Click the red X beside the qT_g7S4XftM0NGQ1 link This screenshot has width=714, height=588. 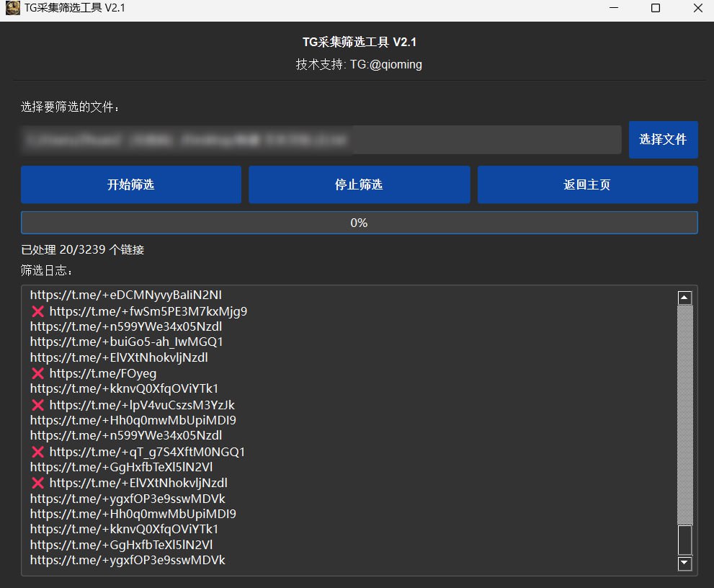click(38, 452)
